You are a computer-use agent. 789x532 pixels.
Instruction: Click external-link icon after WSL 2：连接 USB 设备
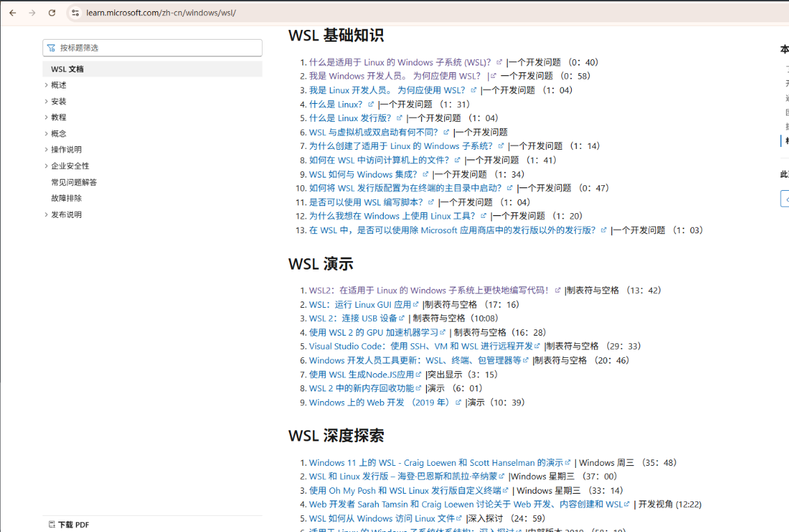coord(402,318)
